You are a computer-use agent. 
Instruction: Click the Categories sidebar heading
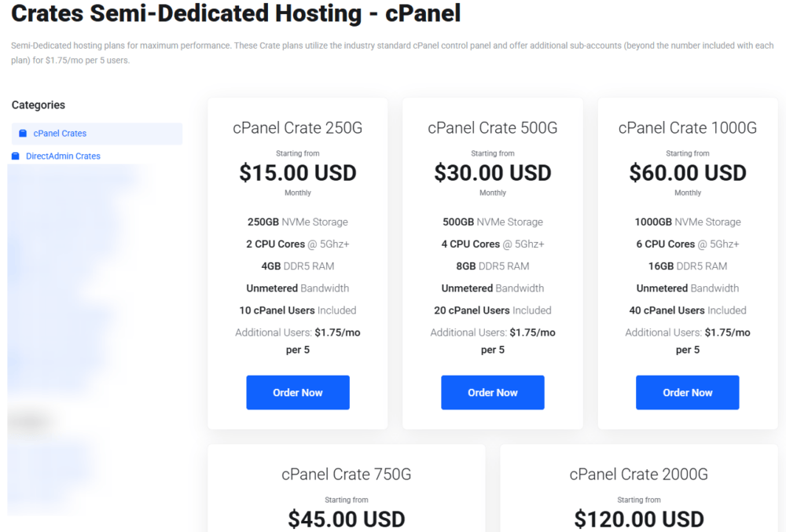[x=37, y=105]
